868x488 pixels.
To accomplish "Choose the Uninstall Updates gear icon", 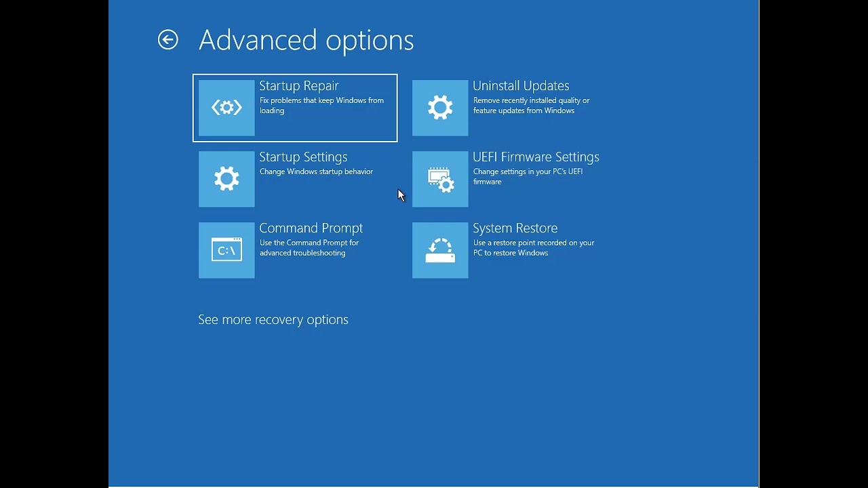I will click(440, 108).
